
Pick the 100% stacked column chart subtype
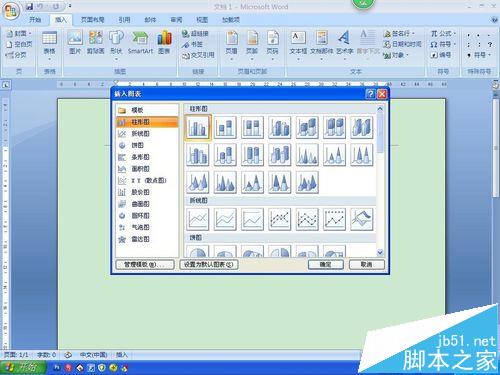pyautogui.click(x=253, y=127)
